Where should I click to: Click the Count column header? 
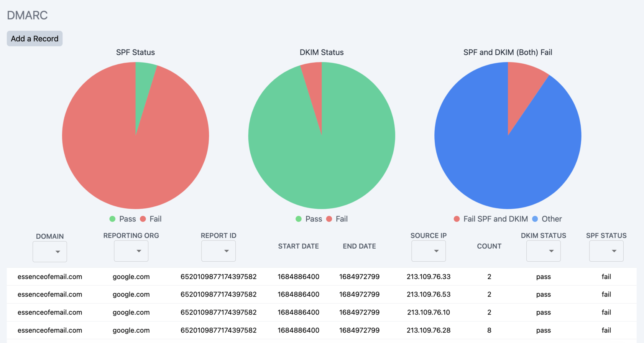tap(489, 246)
